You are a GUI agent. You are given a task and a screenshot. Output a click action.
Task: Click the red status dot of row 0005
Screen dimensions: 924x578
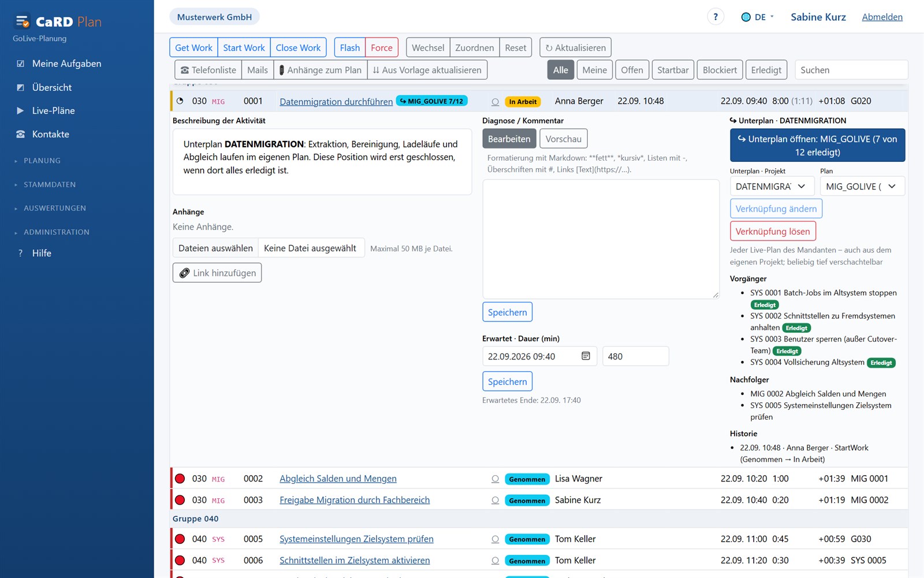pyautogui.click(x=180, y=539)
